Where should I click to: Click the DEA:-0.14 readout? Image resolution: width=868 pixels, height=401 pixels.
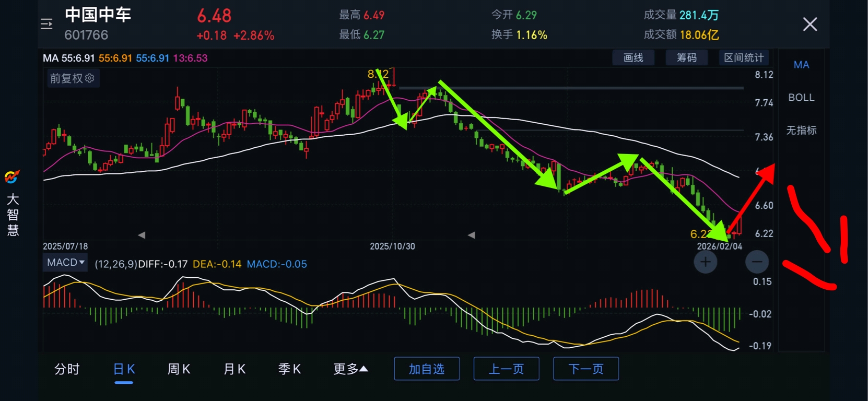(x=217, y=264)
